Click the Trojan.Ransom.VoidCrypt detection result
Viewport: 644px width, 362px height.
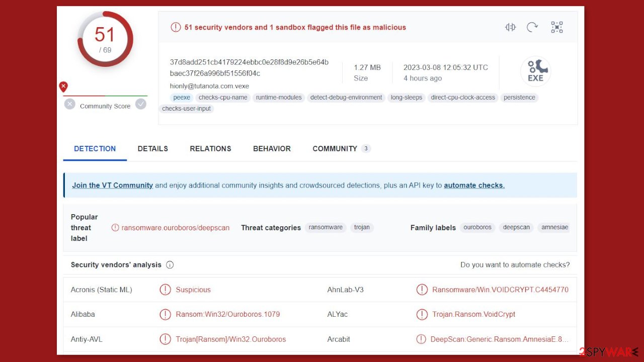[x=474, y=314]
